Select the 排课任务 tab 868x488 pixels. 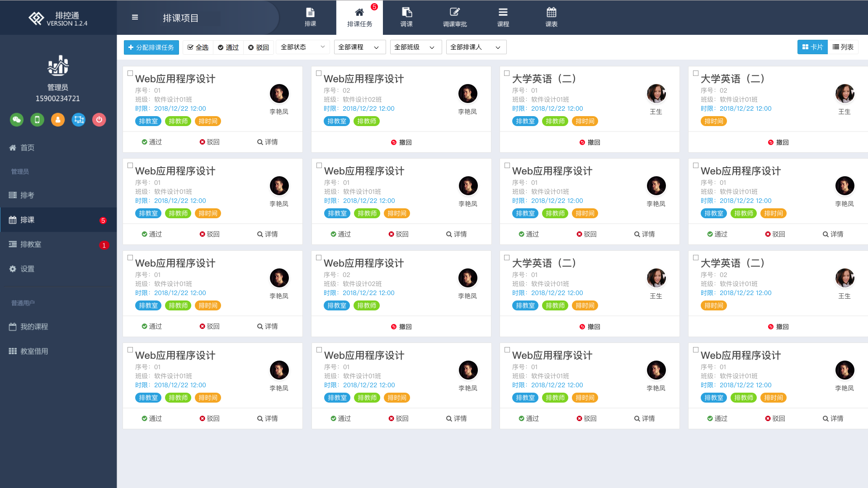tap(359, 18)
